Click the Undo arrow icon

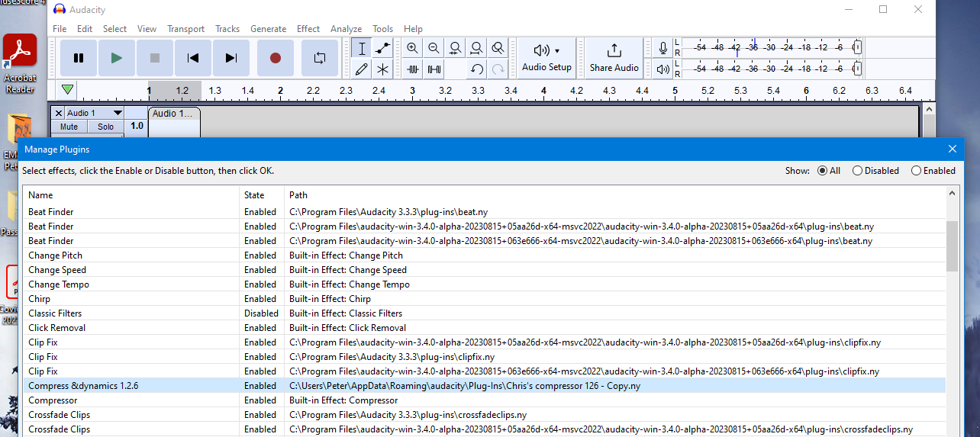[477, 69]
